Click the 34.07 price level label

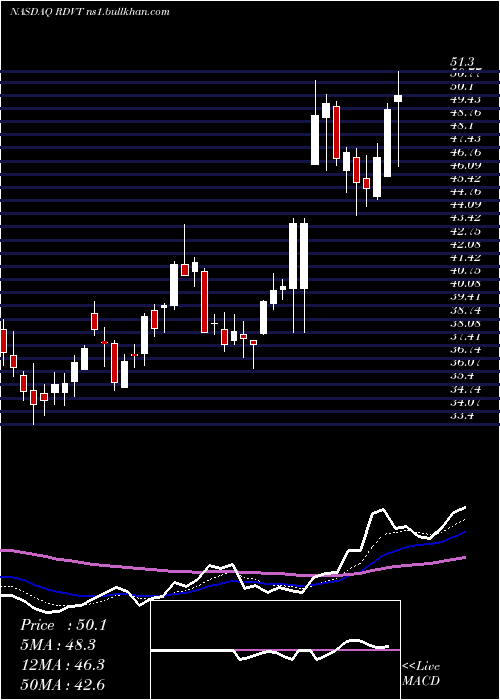(x=465, y=402)
